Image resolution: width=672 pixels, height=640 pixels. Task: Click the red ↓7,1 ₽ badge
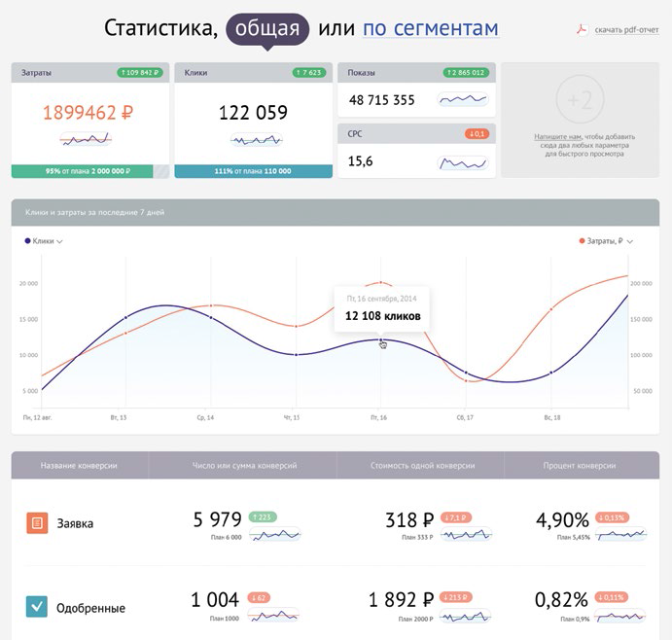point(456,517)
